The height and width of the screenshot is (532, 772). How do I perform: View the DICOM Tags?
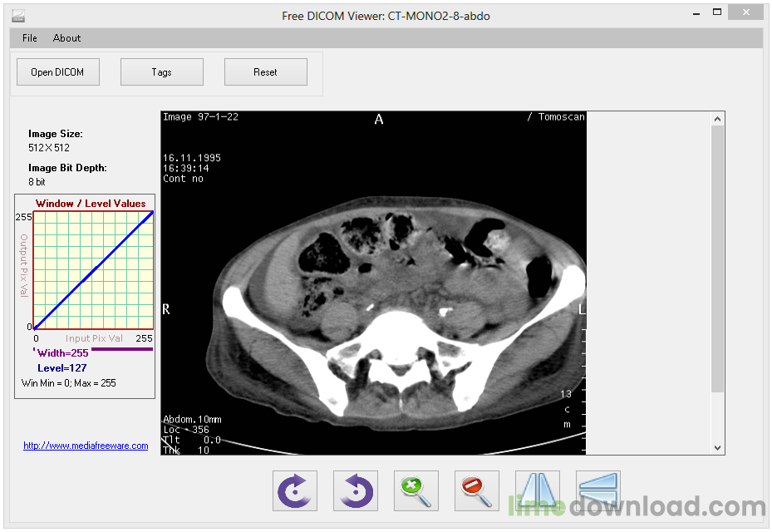coord(161,71)
